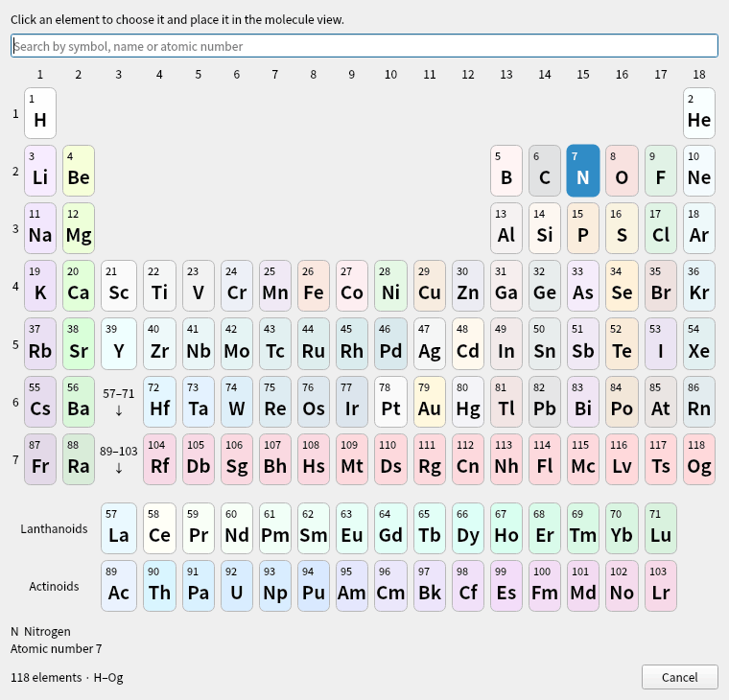Choose Actinium (Ac) element
Screen dimensions: 729x700
[119, 586]
